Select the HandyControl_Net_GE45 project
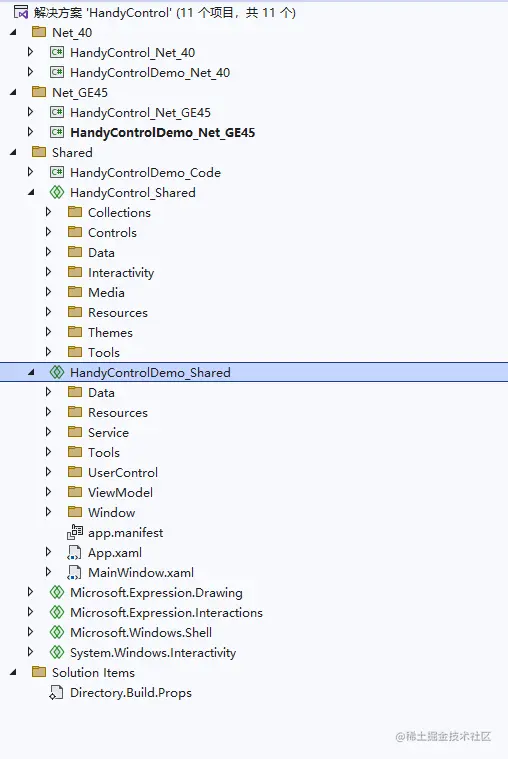The image size is (508, 759). [x=140, y=113]
